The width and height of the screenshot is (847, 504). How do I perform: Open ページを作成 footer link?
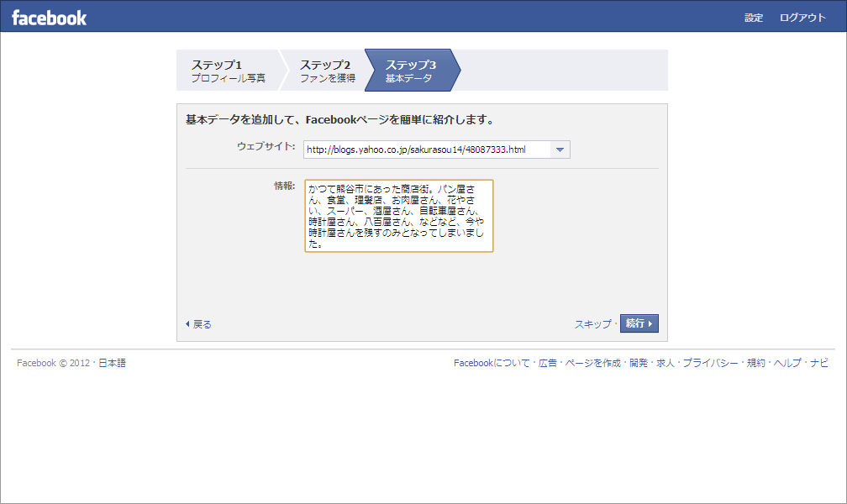[x=592, y=363]
